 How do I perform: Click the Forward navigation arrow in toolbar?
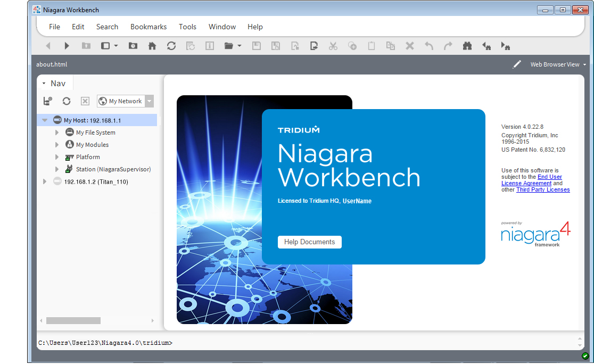click(x=67, y=46)
